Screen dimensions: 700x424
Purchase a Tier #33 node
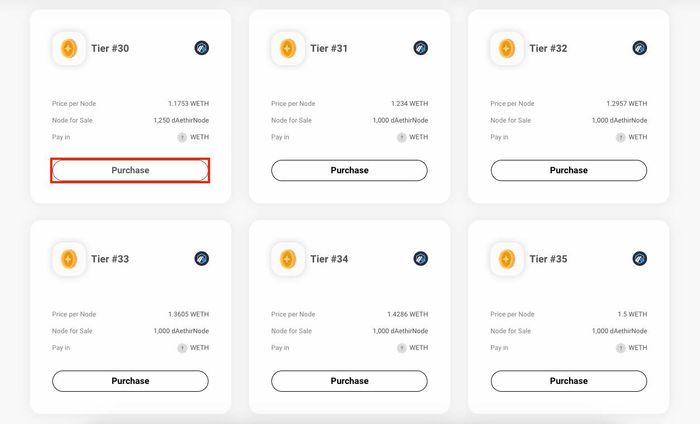pyautogui.click(x=130, y=381)
